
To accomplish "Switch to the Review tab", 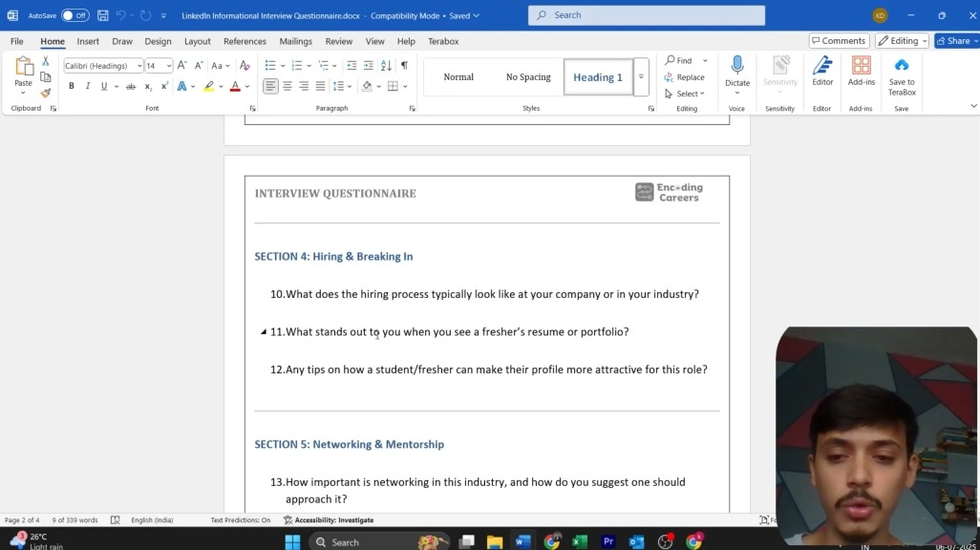I will (x=339, y=41).
